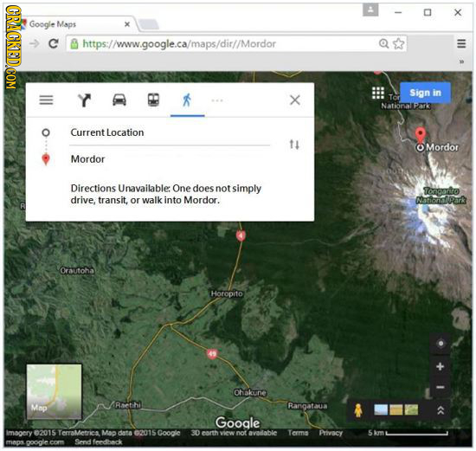Select the Street View pegman

click(358, 410)
